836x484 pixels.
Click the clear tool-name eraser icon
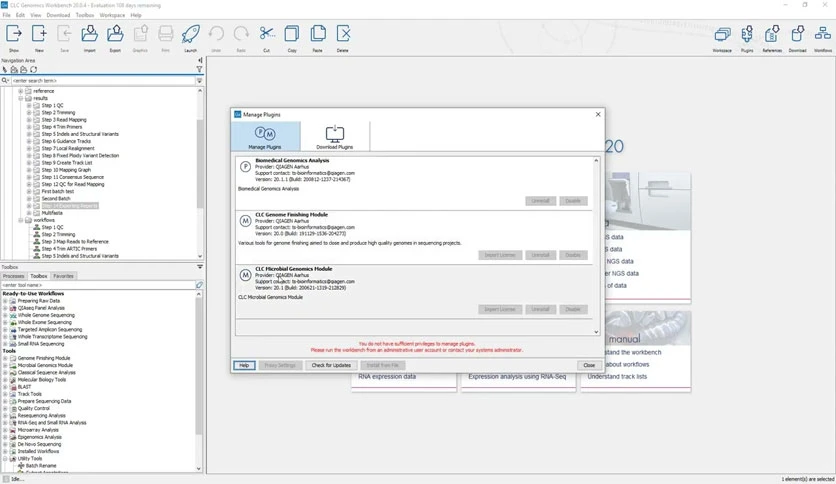[x=199, y=285]
